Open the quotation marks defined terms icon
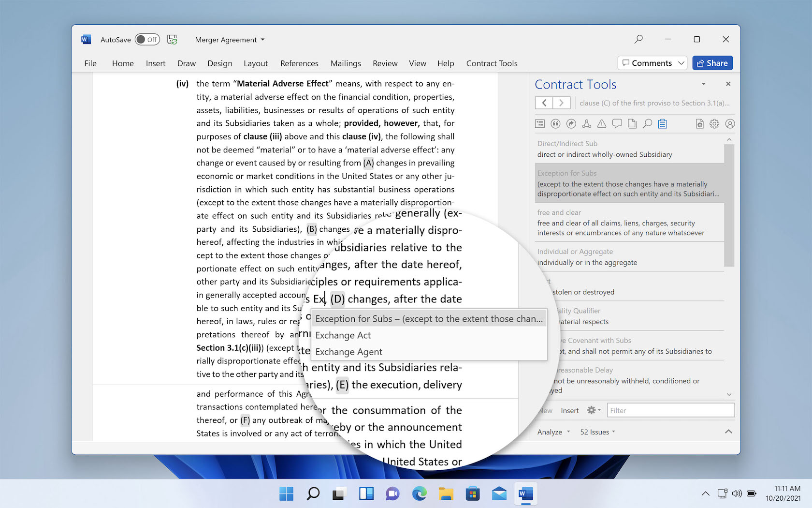812x508 pixels. [x=555, y=124]
